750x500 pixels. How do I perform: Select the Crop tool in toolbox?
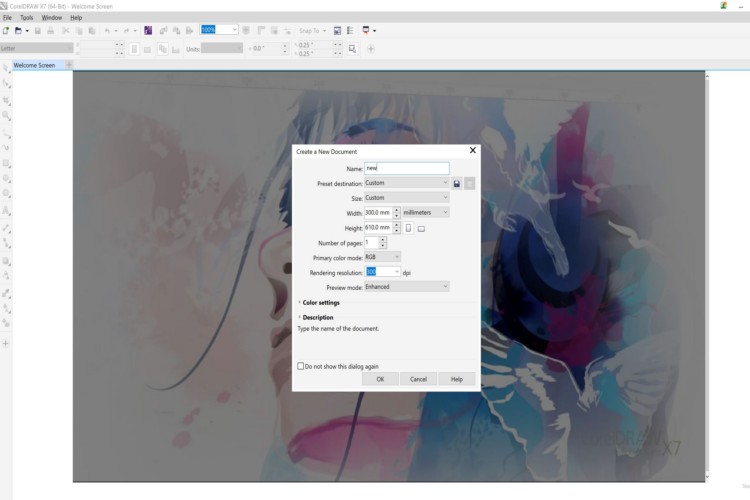[x=6, y=100]
